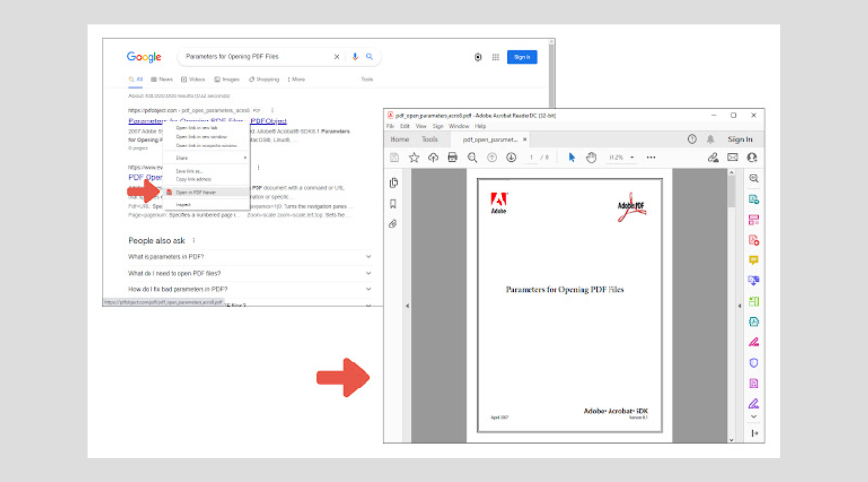Open the 51.2% zoom level dropdown

click(621, 158)
